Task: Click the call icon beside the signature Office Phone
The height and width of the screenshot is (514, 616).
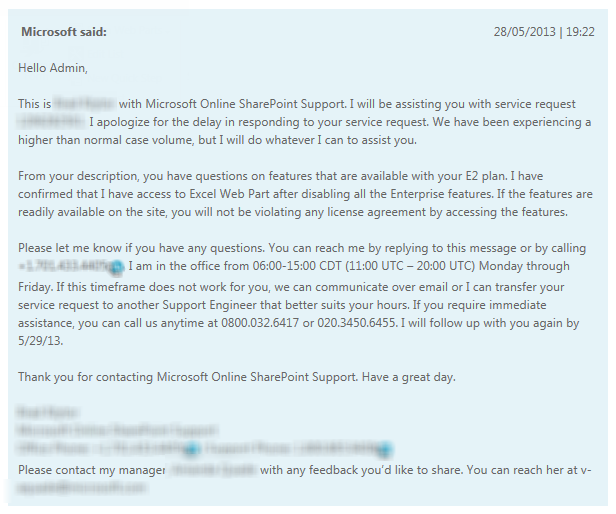Action: 192,449
